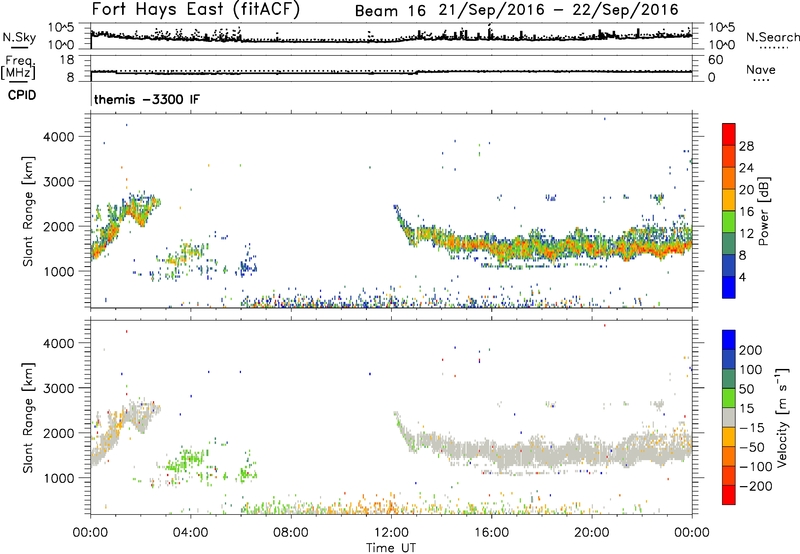The width and height of the screenshot is (800, 554).
Task: Click 'Slant Range [km]' label of the power panel
Action: tap(28, 211)
